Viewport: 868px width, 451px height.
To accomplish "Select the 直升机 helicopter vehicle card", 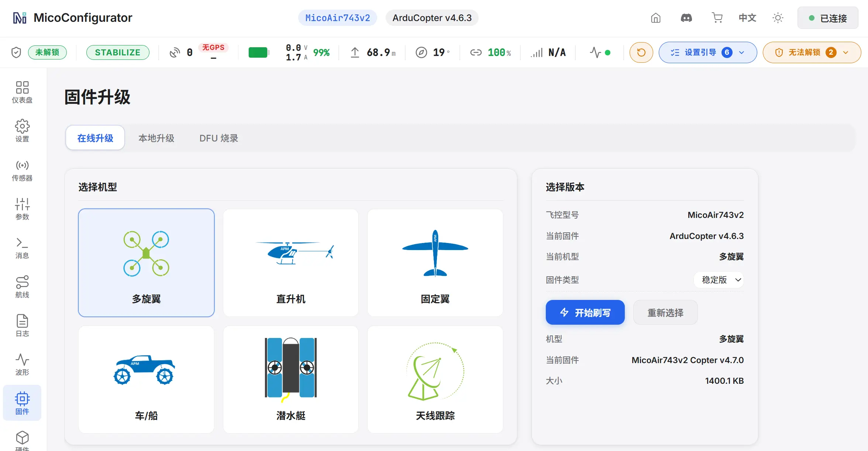I will (x=291, y=263).
